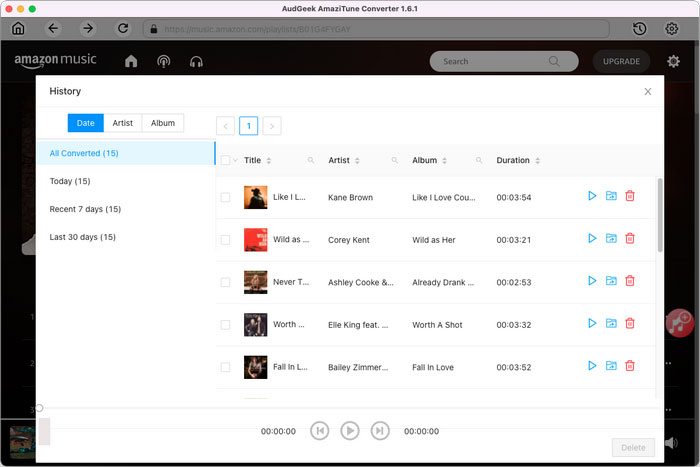The width and height of the screenshot is (700, 467).
Task: Sort the list by Artist
Action: pyautogui.click(x=357, y=160)
